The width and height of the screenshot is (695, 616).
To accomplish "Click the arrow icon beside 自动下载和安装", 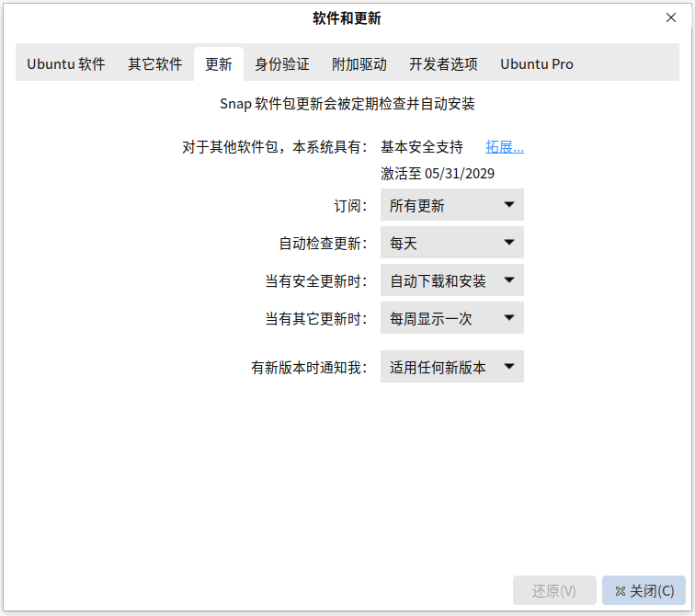I will pos(509,280).
